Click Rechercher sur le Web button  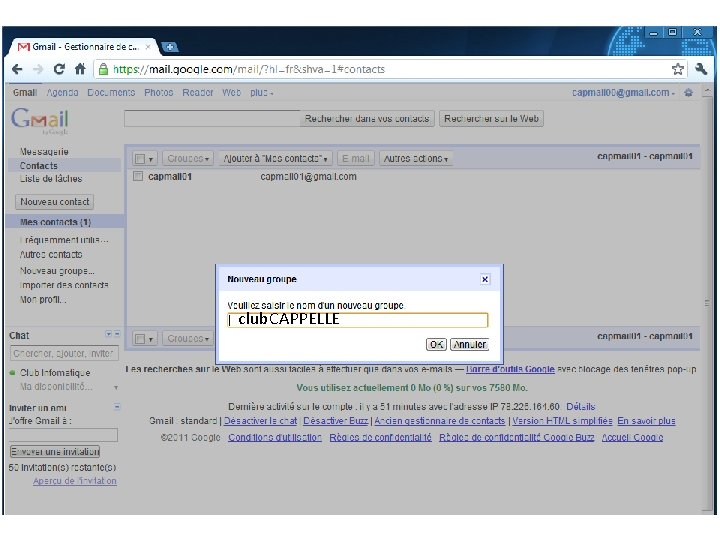491,119
